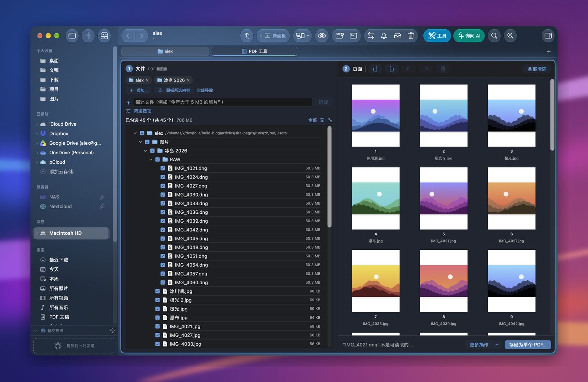Uncheck IMG_4060.dng checkbox
588x382 pixels.
click(162, 282)
